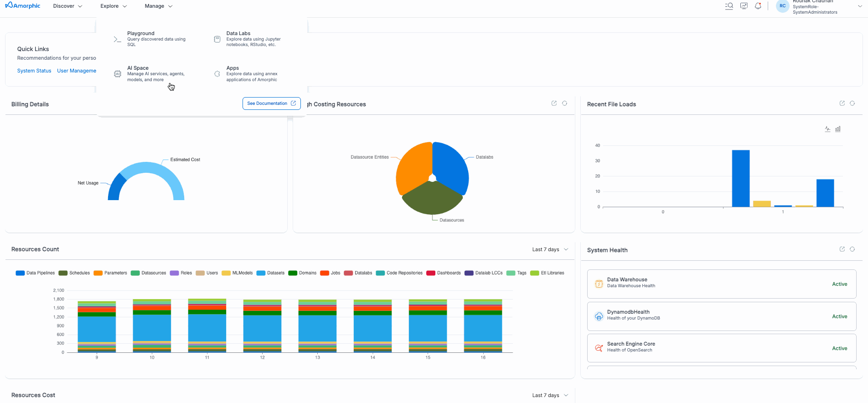Refresh the System Health panel
Screen dimensions: 868x403
click(x=852, y=249)
